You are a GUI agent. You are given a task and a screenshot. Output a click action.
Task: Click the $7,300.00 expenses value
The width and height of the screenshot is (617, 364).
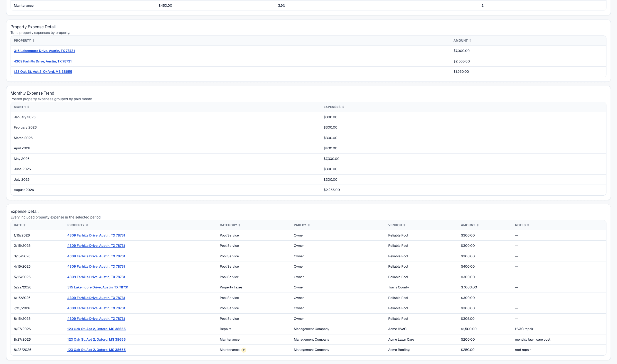[331, 159]
